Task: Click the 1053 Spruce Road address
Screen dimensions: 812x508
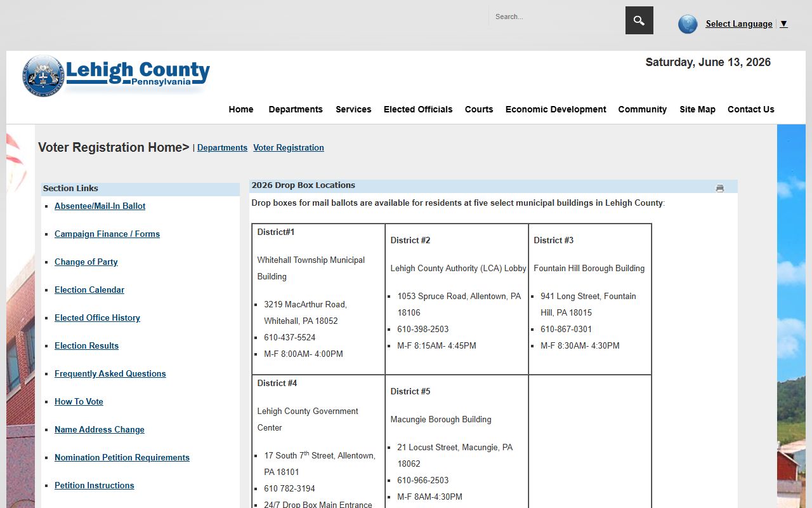Action: [x=459, y=304]
